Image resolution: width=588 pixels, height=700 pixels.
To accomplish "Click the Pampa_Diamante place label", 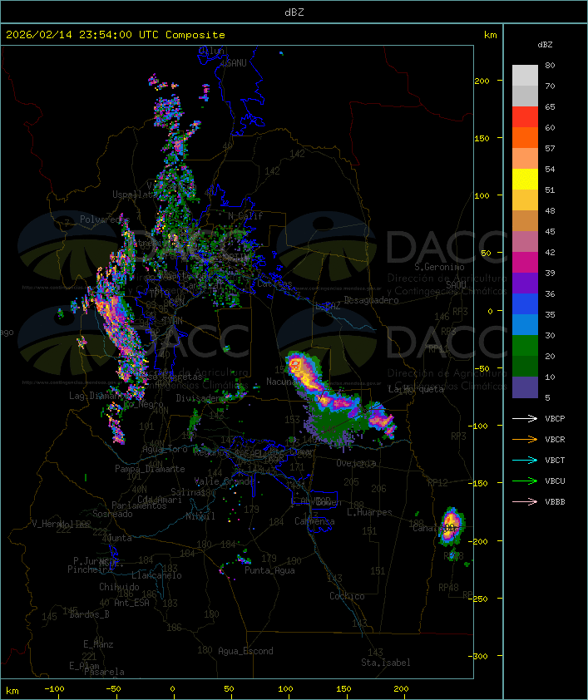I will 150,469.
